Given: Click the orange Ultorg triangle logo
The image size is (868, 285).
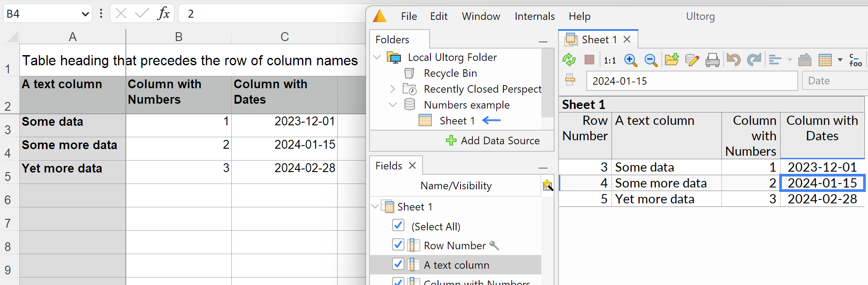Looking at the screenshot, I should coord(380,16).
